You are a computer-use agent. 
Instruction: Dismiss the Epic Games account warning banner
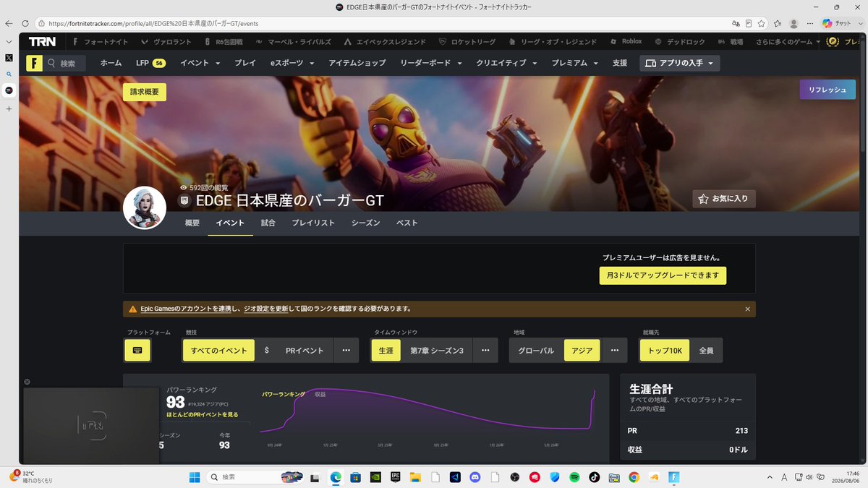[x=747, y=309]
